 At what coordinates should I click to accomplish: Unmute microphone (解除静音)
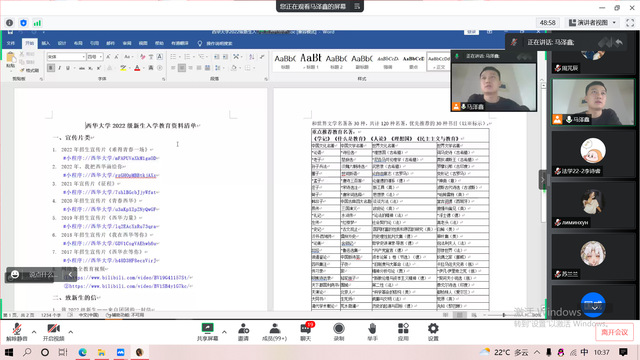coord(17,332)
